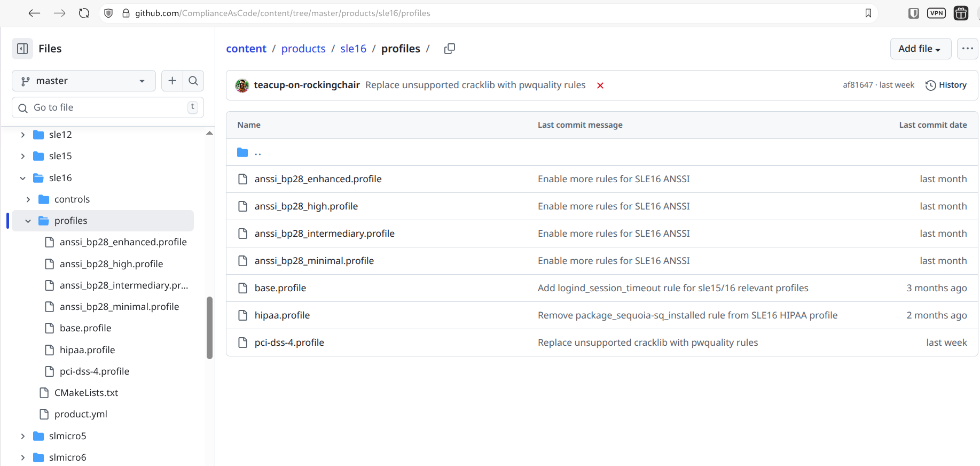
Task: Expand the sle15 folder in tree
Action: [x=22, y=156]
